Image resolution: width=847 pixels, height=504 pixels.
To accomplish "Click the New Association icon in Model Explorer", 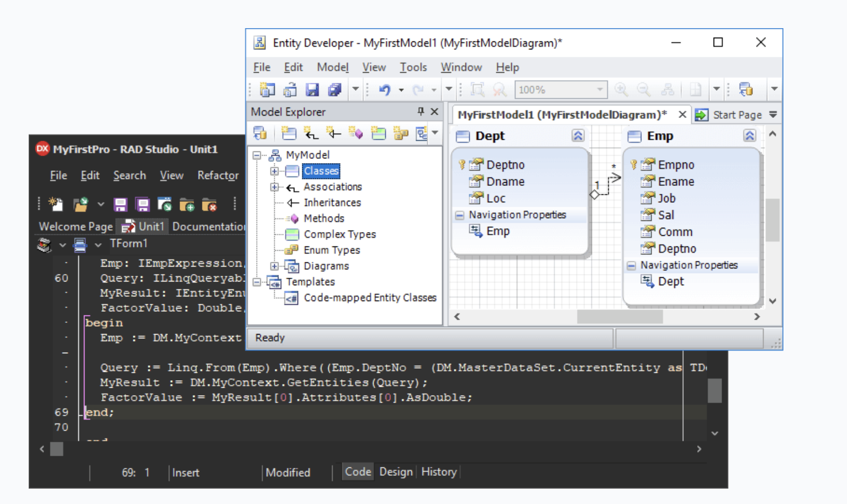I will point(311,133).
